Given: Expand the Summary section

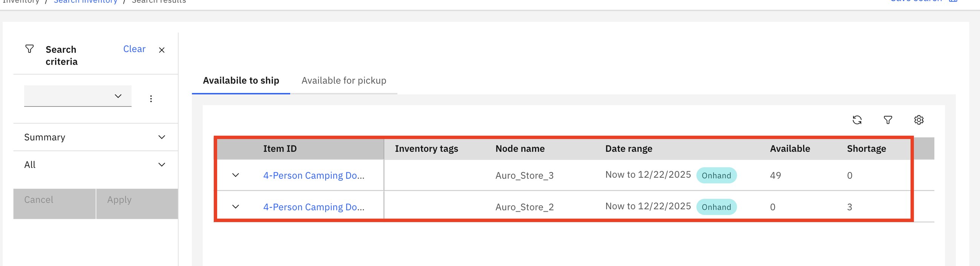Looking at the screenshot, I should (x=95, y=137).
